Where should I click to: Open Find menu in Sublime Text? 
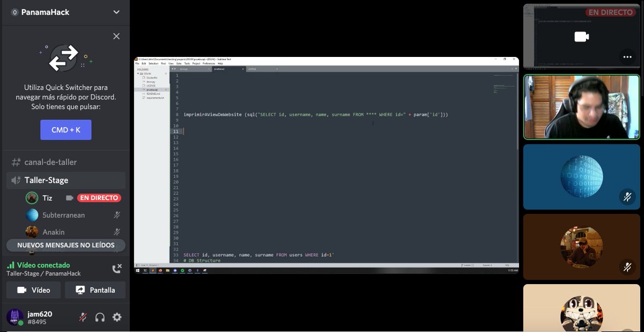163,63
